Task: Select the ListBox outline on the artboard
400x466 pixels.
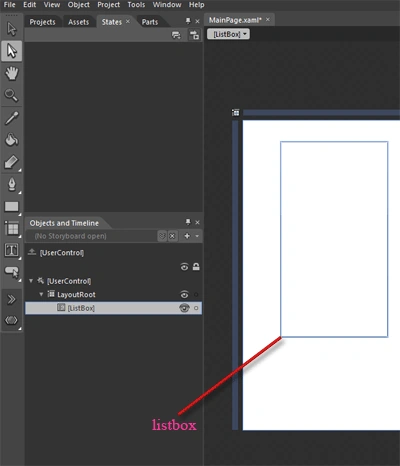Action: click(x=334, y=239)
